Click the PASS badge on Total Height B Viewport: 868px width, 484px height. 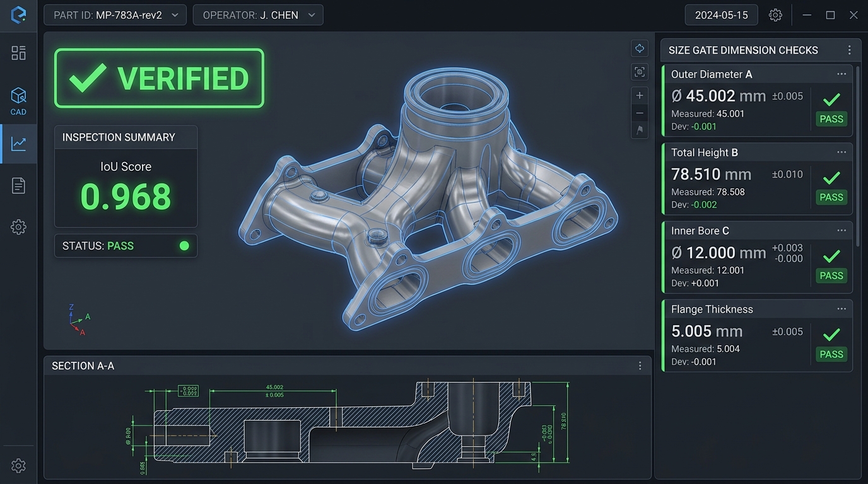click(x=831, y=197)
